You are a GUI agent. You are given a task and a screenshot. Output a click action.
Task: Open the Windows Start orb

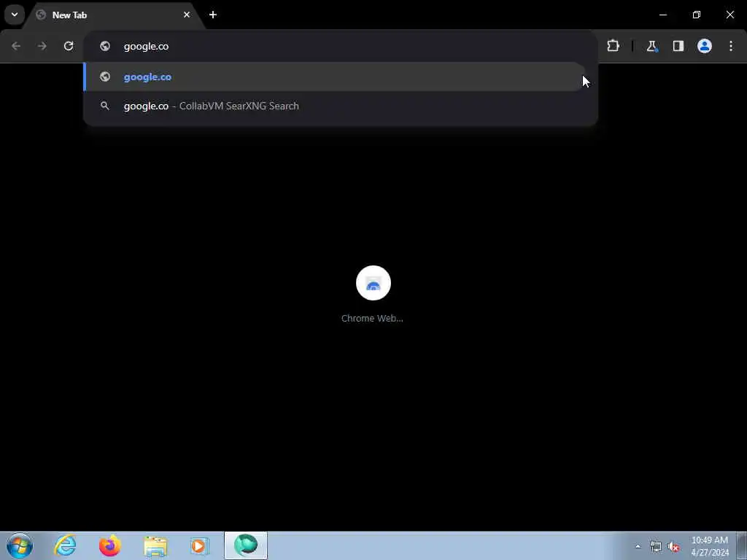20,545
